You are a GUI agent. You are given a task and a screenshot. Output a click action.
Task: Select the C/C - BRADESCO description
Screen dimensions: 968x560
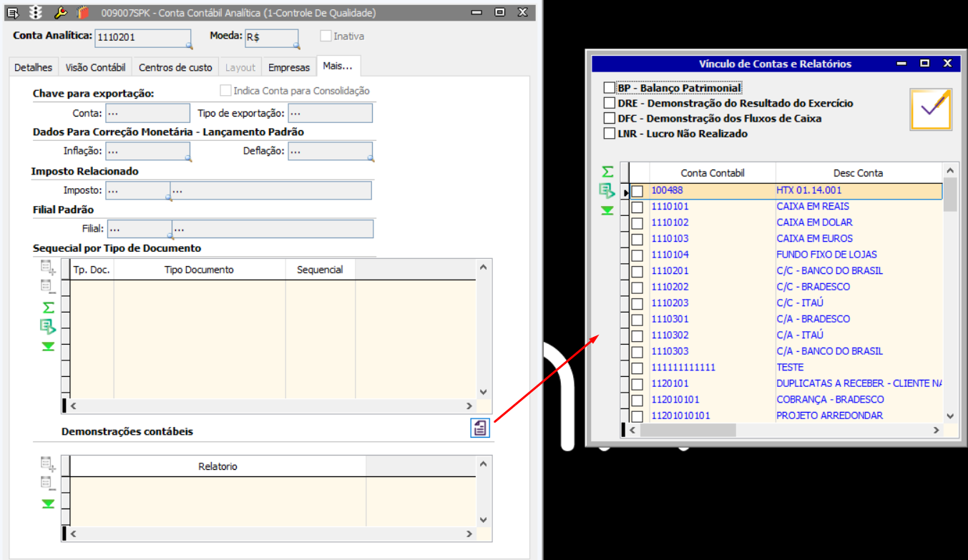859,287
